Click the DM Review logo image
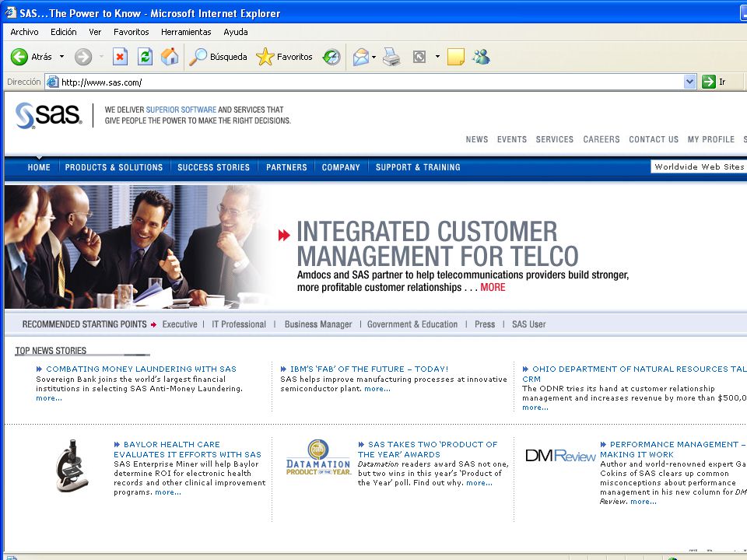747x560 pixels. (x=560, y=456)
